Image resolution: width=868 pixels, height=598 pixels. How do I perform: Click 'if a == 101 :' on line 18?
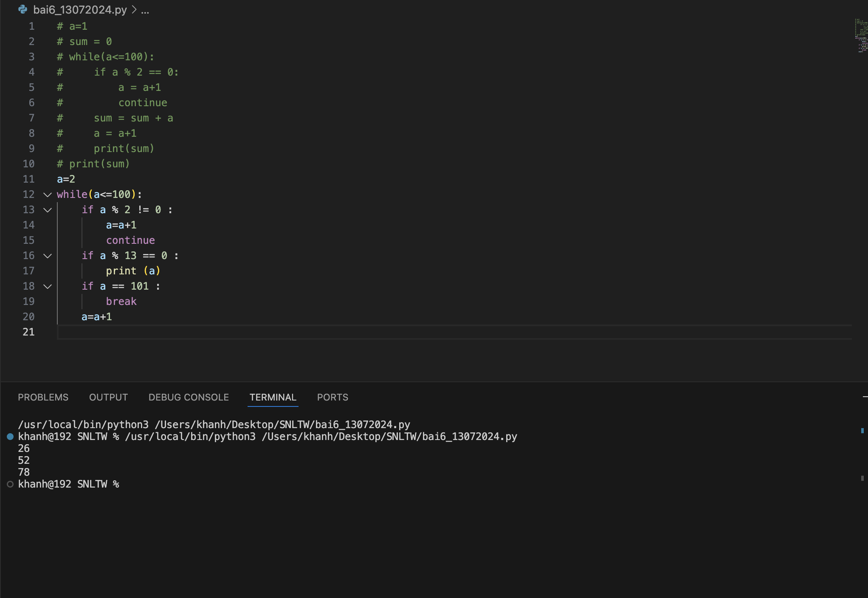coord(121,286)
